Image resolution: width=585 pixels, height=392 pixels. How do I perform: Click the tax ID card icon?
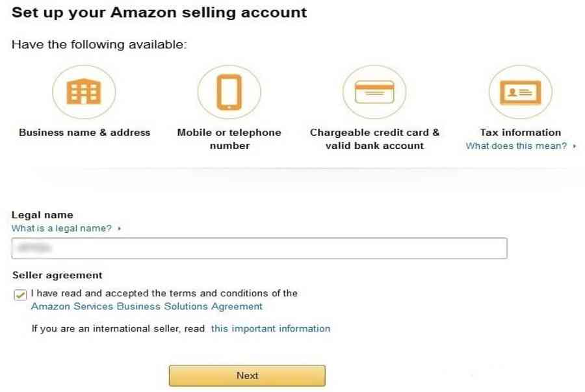520,92
